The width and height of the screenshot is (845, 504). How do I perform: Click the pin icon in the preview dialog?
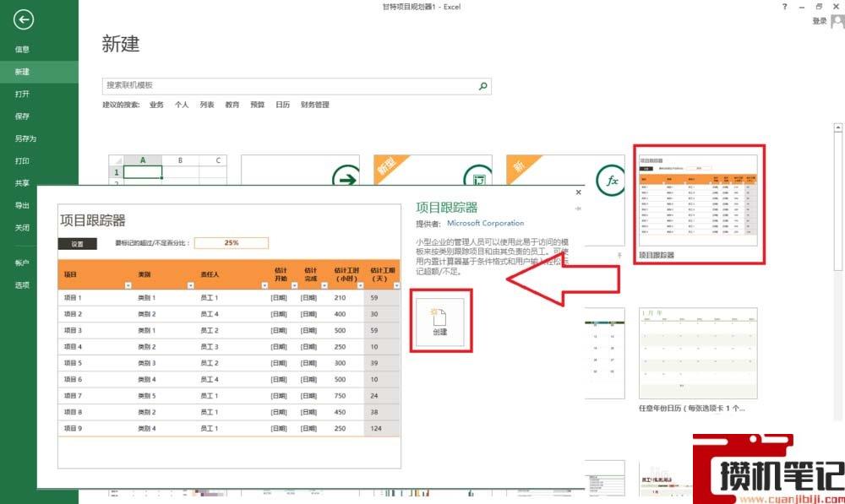coord(578,209)
